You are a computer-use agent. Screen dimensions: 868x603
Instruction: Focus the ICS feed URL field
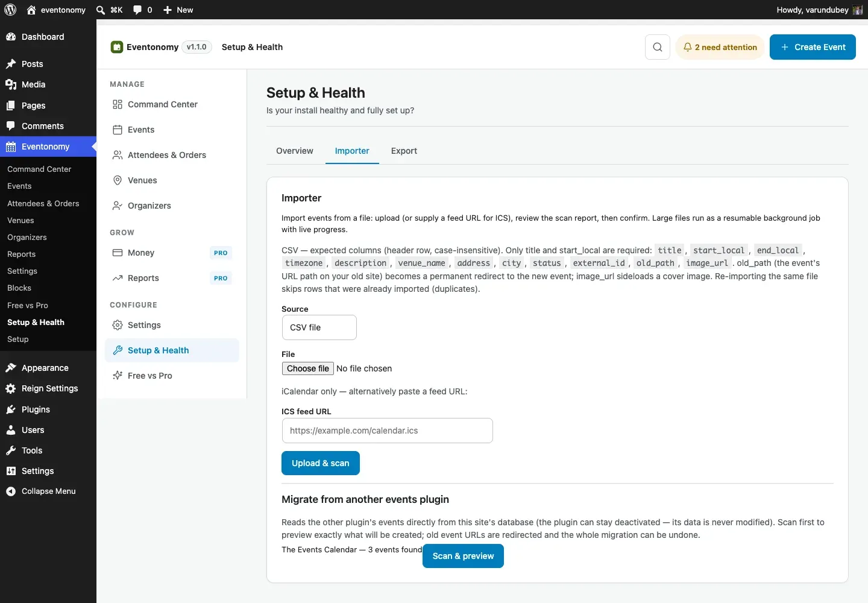pos(387,431)
